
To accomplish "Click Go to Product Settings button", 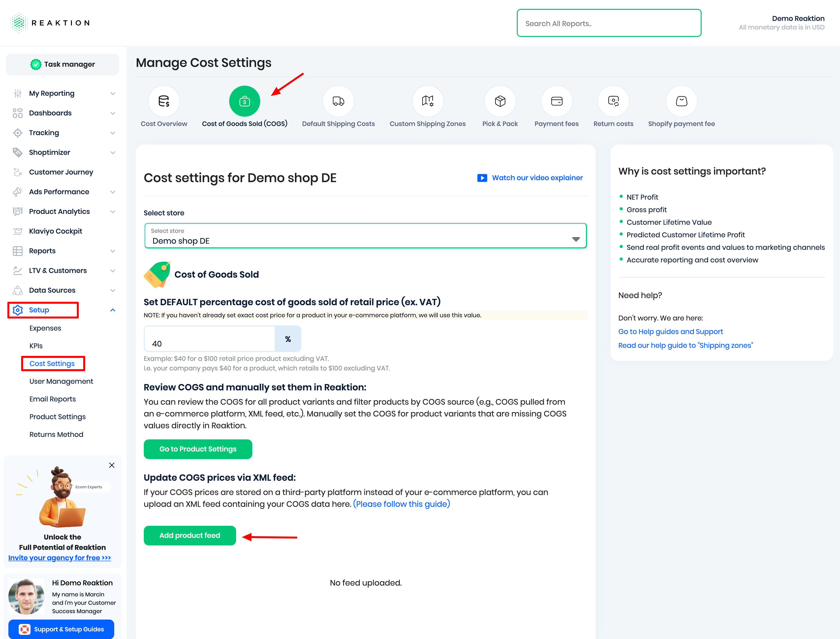I will 198,449.
